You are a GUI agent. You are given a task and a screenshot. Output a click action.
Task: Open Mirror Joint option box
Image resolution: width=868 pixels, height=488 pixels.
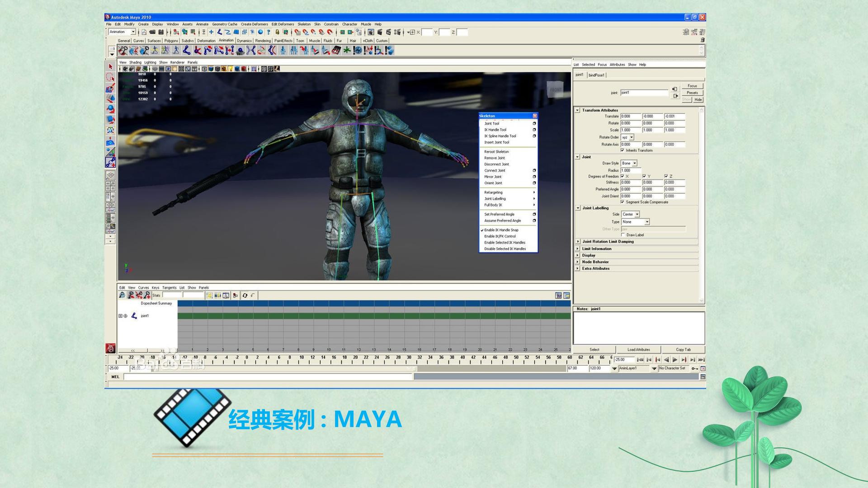[x=534, y=177]
